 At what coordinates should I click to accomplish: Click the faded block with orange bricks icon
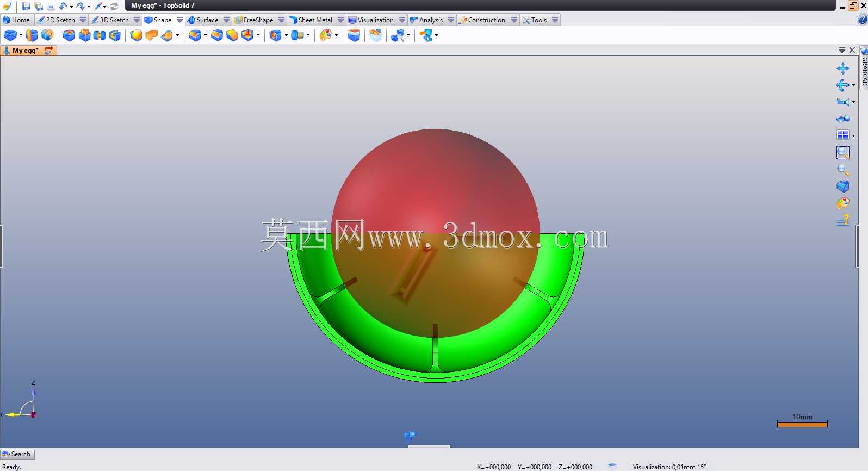point(376,36)
